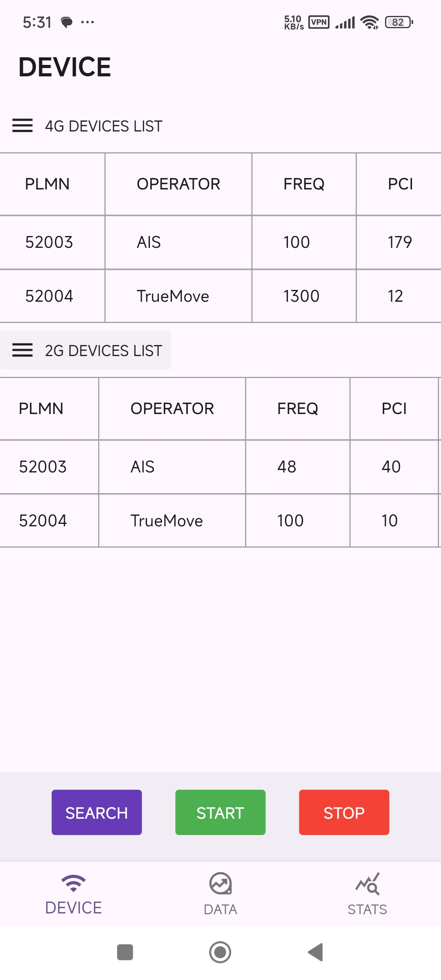Select the 4G AIS operator cell
This screenshot has width=441, height=980.
click(x=178, y=242)
